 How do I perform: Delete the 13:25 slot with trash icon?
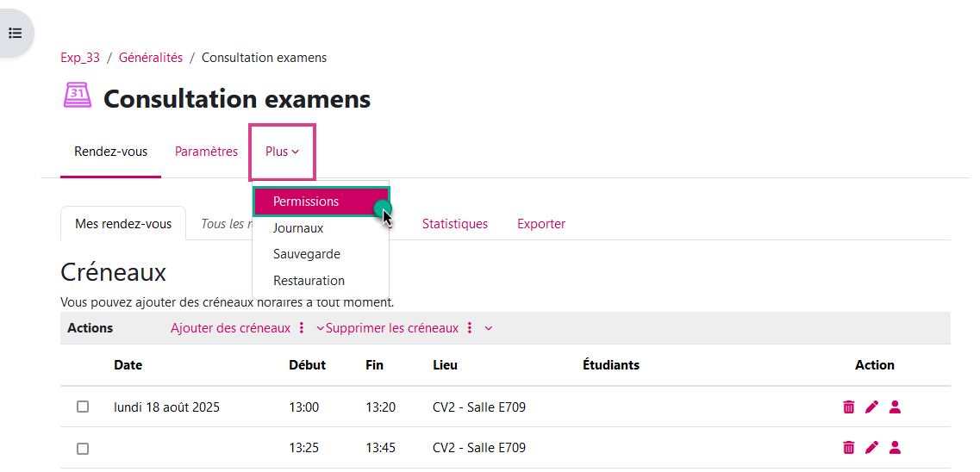coord(849,448)
